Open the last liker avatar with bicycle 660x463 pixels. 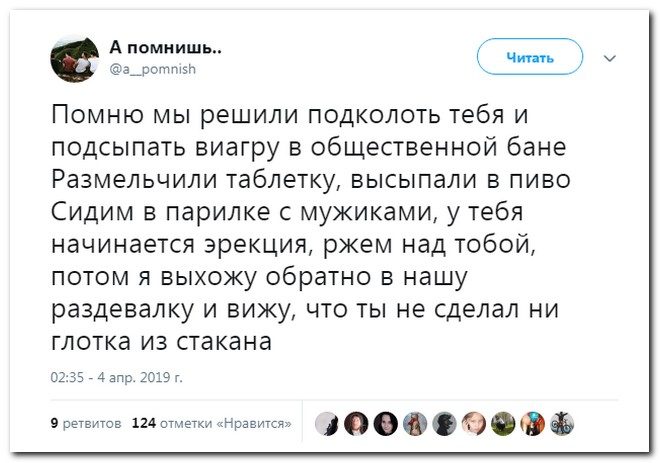click(562, 424)
